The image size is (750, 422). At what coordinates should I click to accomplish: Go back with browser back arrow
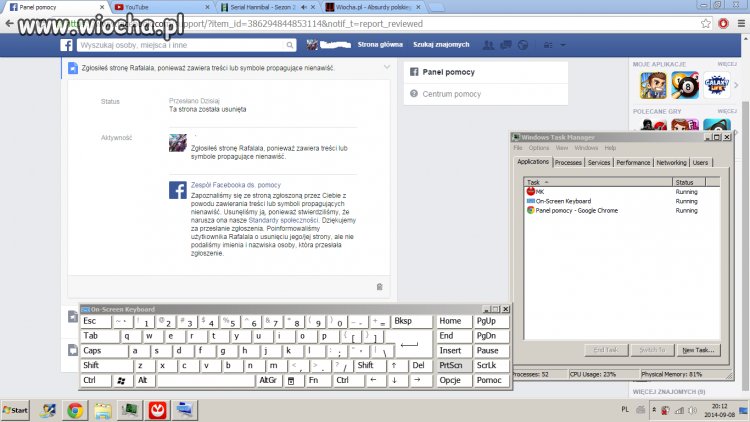tap(9, 23)
